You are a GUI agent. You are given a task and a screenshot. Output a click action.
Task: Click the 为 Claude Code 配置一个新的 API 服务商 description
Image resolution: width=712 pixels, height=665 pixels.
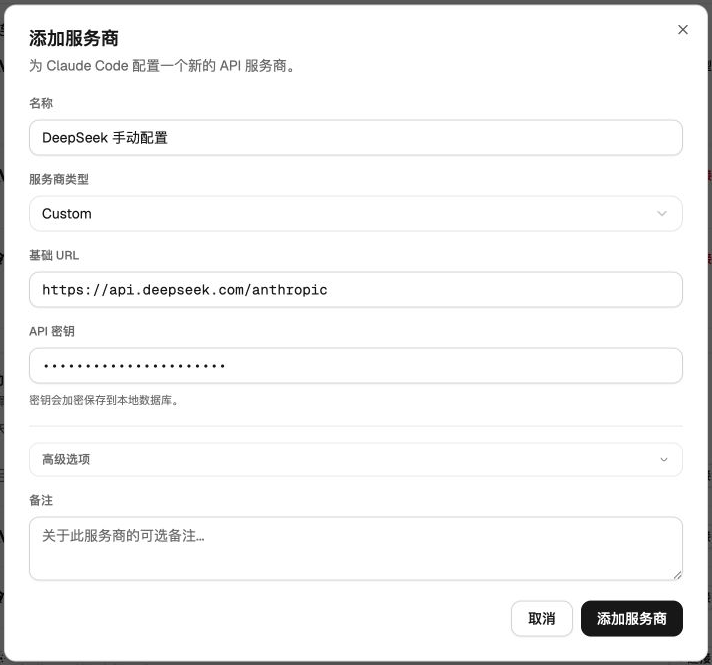pyautogui.click(x=163, y=66)
